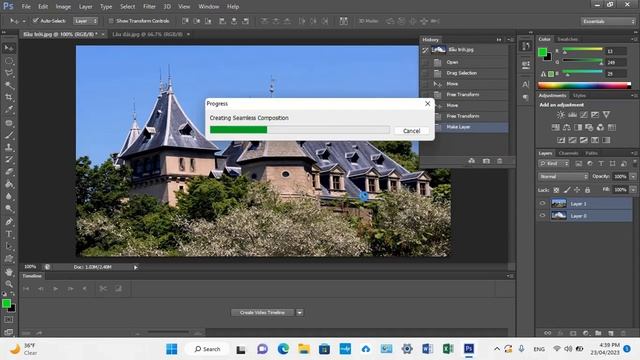Click the Windows Start button
Image resolution: width=640 pixels, height=360 pixels.
(x=171, y=349)
